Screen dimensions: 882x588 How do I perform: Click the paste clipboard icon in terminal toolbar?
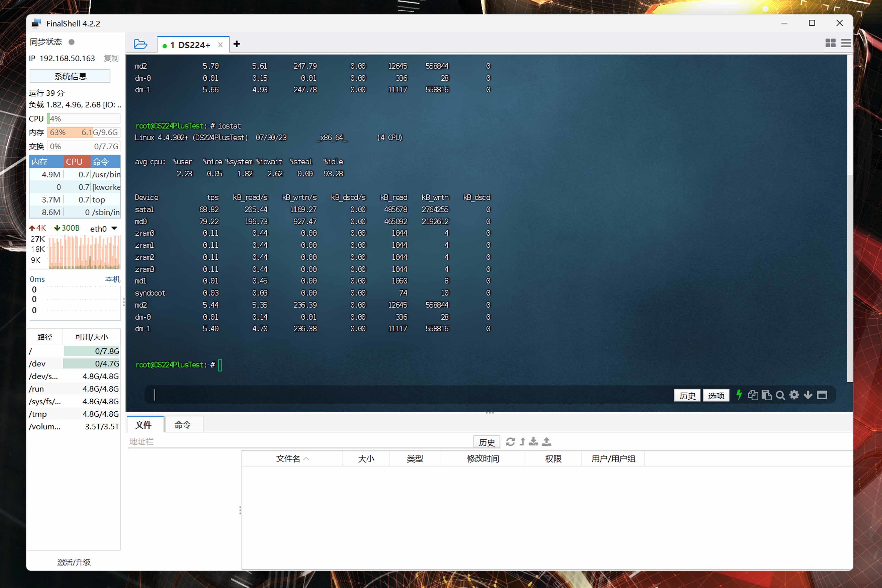767,395
